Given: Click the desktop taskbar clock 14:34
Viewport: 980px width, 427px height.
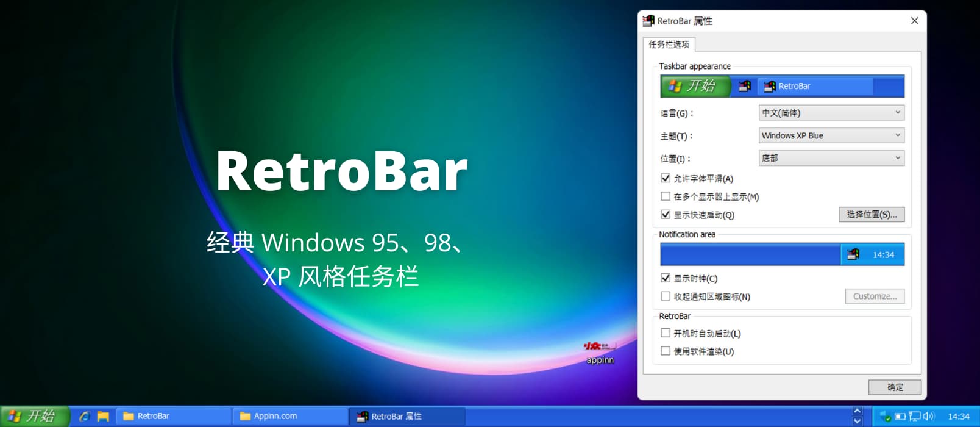Looking at the screenshot, I should pyautogui.click(x=959, y=416).
